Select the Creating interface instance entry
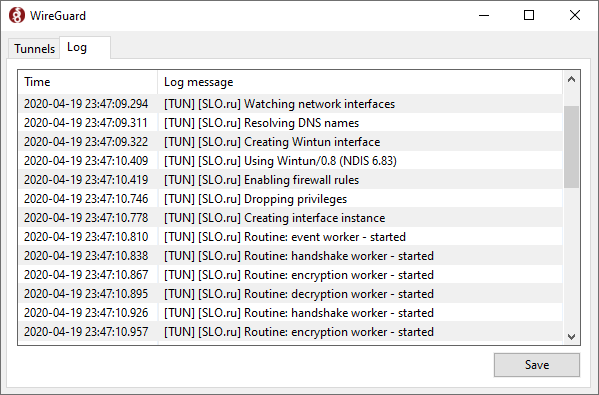 click(x=290, y=218)
